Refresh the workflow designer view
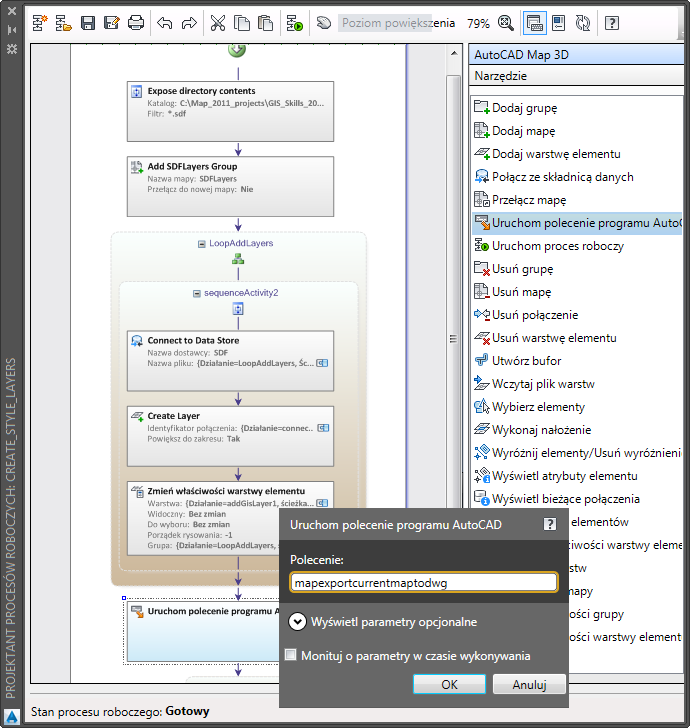690x728 pixels. click(x=582, y=23)
